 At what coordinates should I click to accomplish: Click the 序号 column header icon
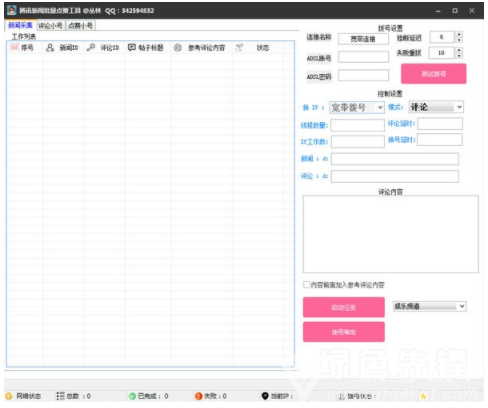point(14,48)
